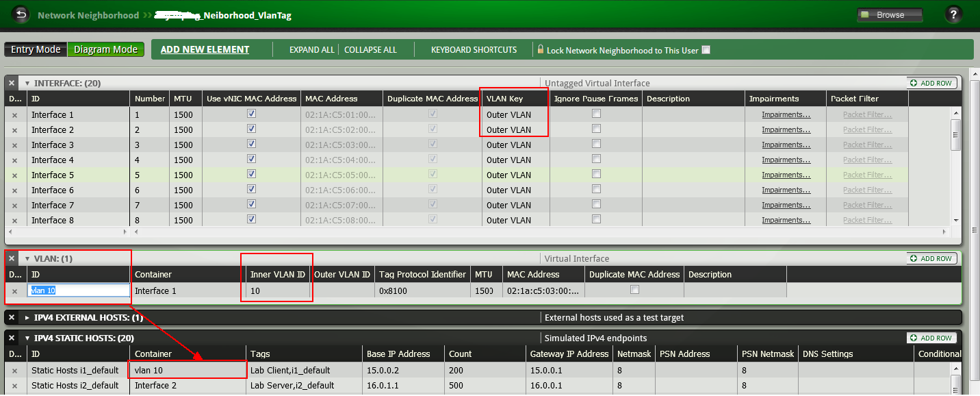This screenshot has width=980, height=396.
Task: Click the back arrow navigation icon
Action: pos(20,14)
